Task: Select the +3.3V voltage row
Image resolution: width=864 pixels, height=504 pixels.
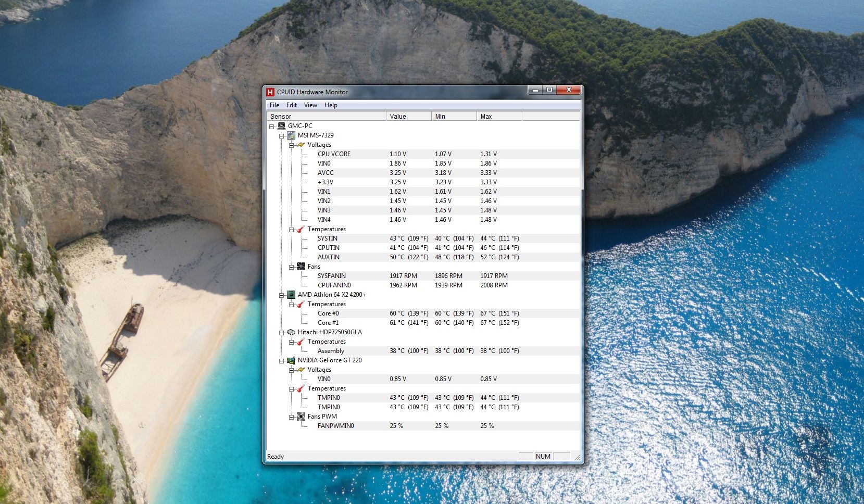Action: 448,182
